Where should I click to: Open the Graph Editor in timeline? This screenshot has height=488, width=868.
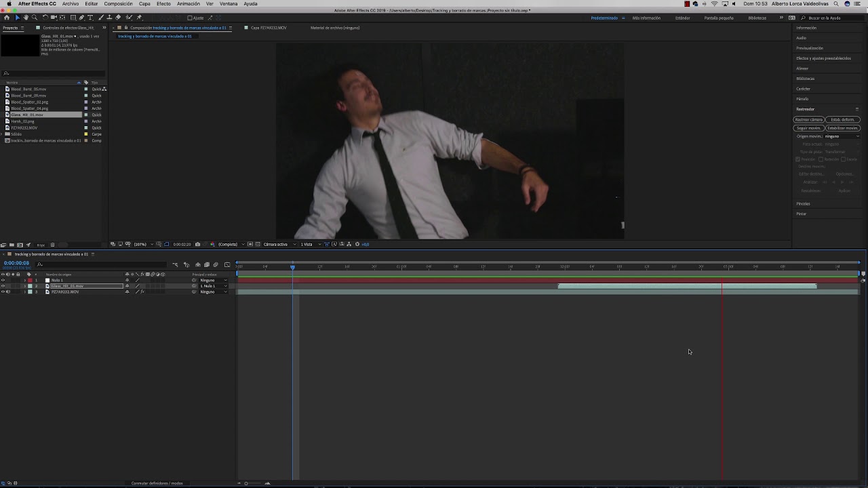tap(227, 264)
